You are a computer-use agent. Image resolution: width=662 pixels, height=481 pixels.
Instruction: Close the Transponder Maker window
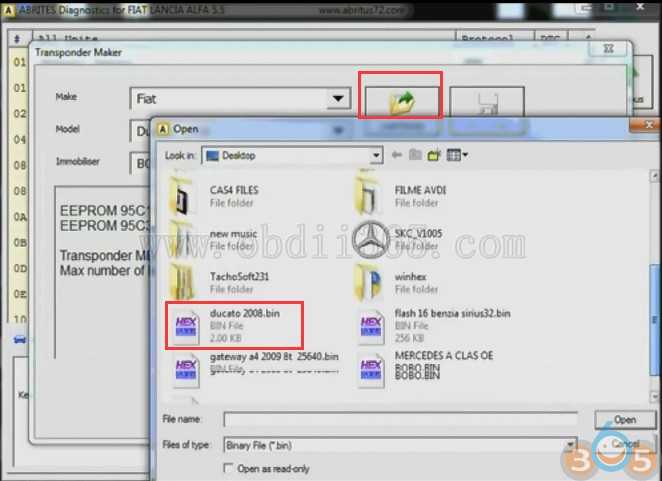[608, 49]
